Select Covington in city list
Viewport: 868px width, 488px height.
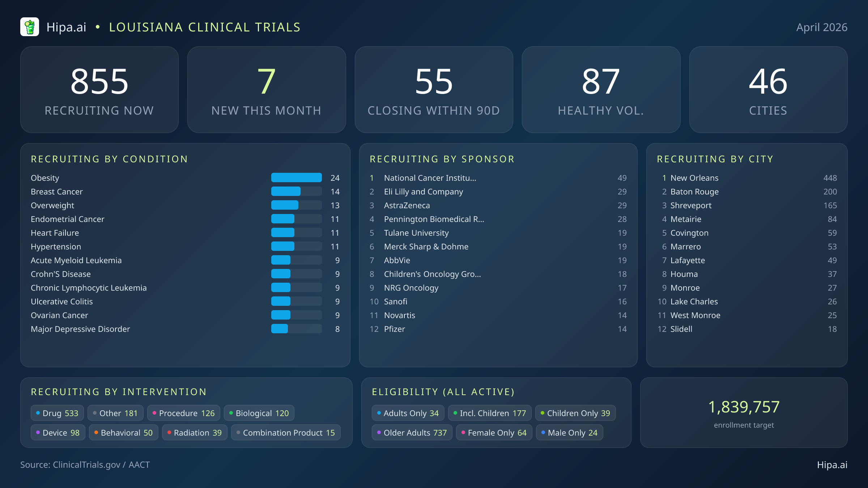(x=747, y=233)
